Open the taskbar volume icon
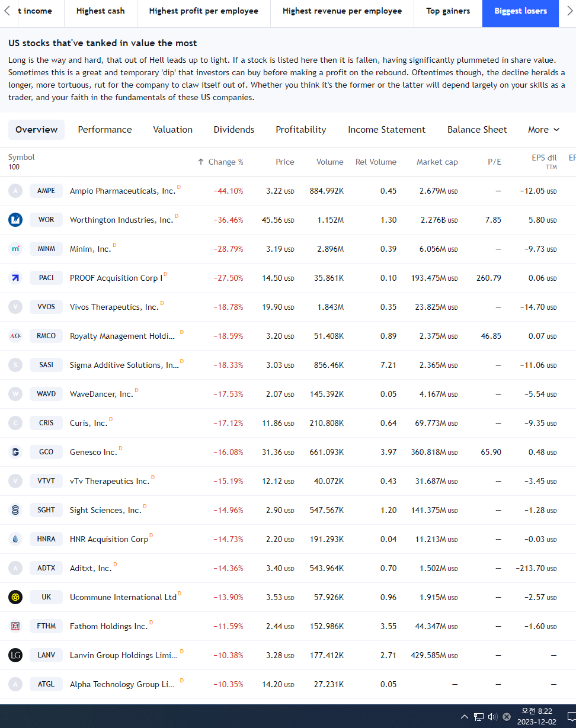This screenshot has width=576, height=728. point(492,717)
